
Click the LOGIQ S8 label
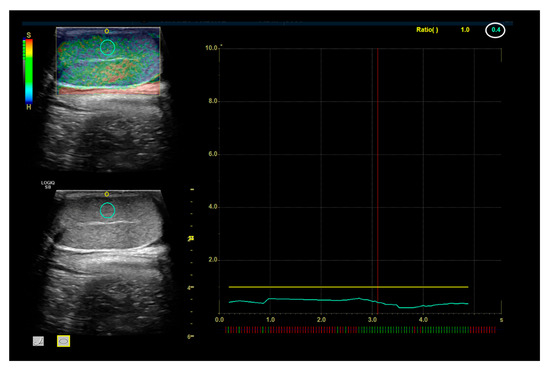pos(48,185)
